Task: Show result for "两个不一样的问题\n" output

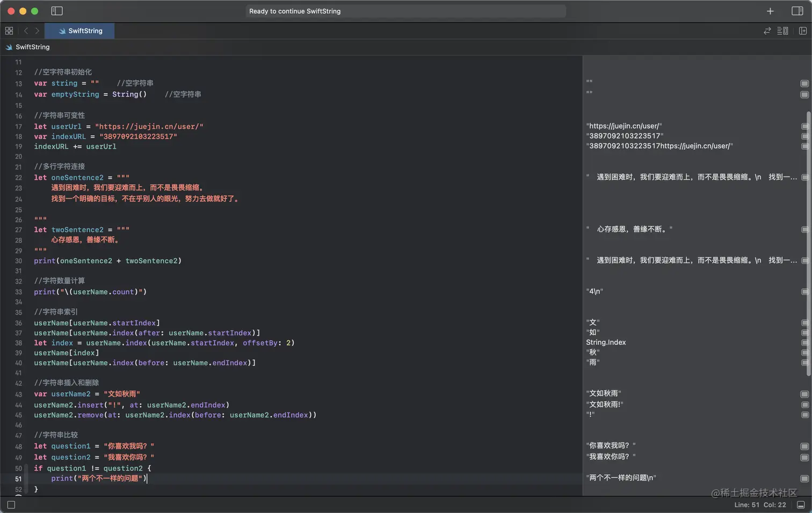Action: (x=804, y=478)
